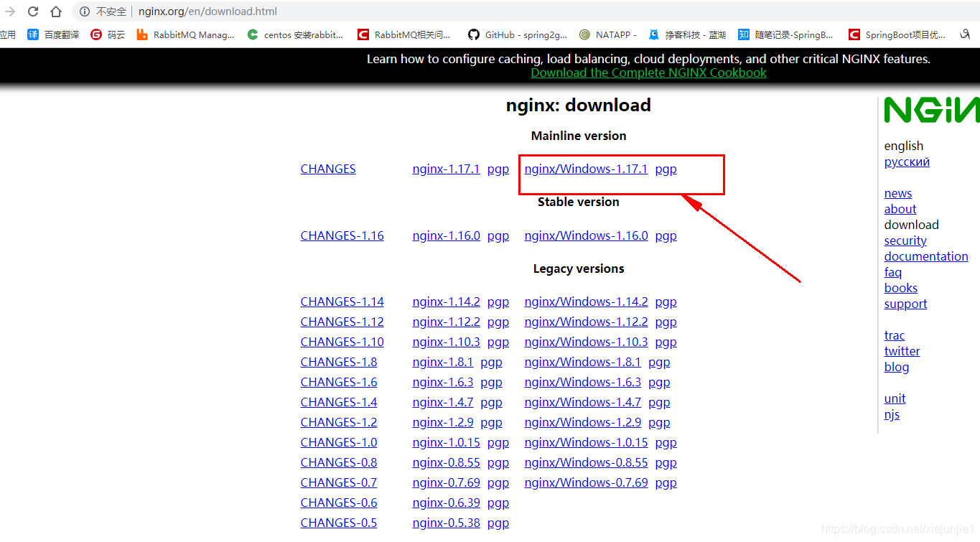Open 挣客科技 - 蓝湖 bookmark

[x=687, y=34]
